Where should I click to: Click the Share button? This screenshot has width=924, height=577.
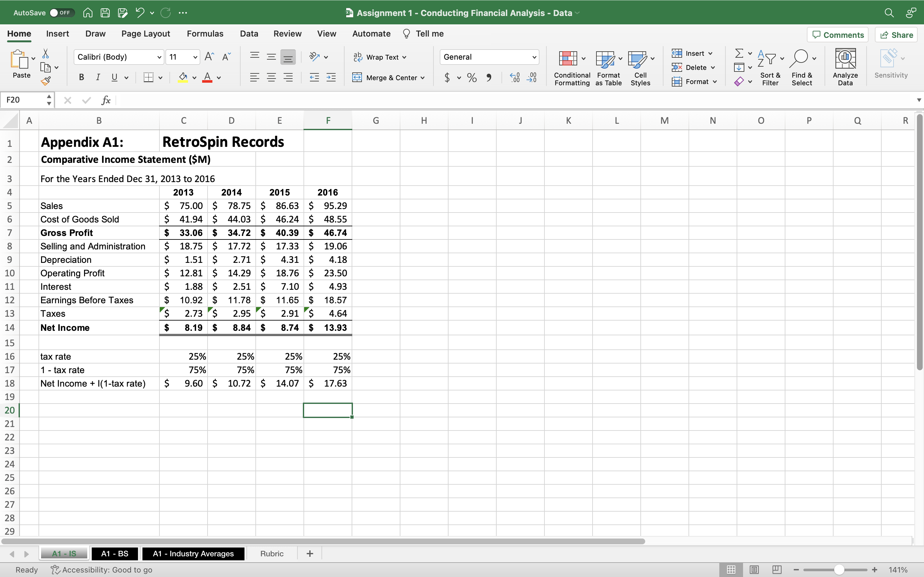(896, 34)
